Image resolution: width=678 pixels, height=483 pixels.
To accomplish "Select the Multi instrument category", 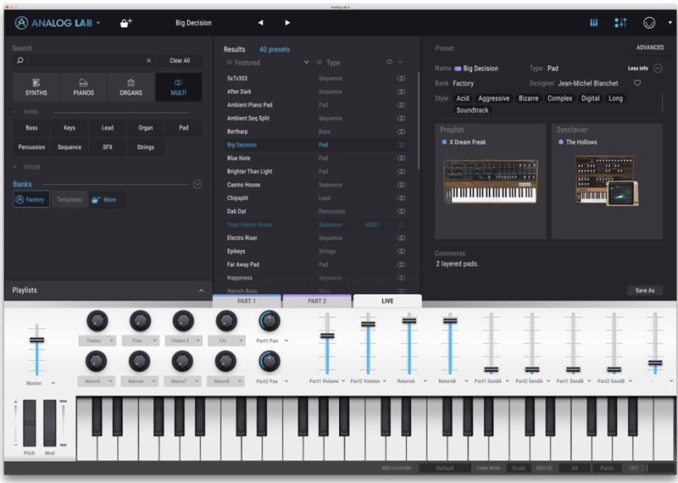I will point(179,87).
